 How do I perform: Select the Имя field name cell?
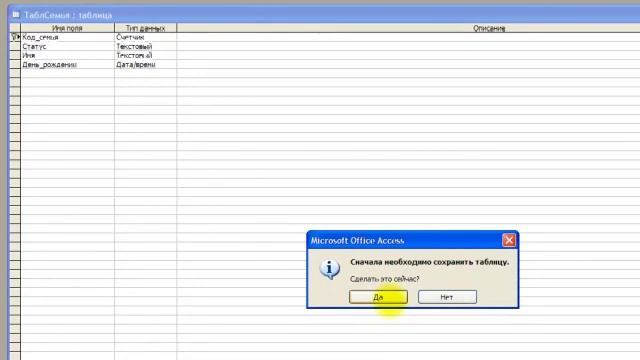pyautogui.click(x=67, y=55)
